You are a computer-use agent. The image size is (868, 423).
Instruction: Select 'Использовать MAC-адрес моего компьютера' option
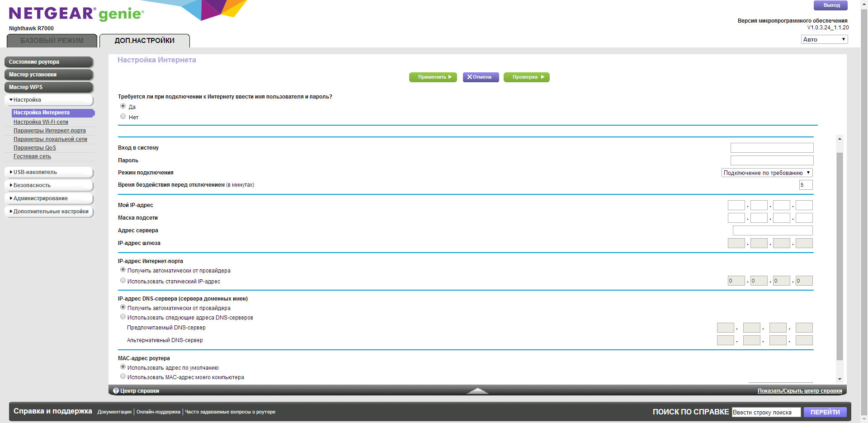coord(123,376)
